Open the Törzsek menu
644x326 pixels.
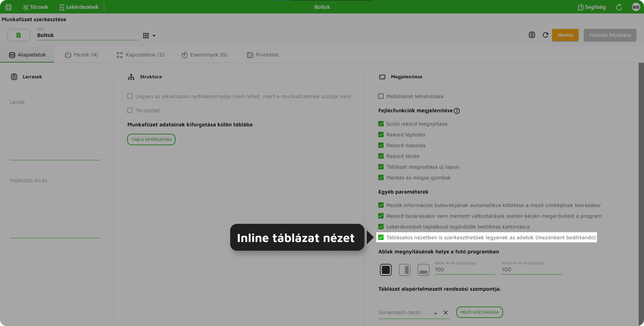[x=36, y=7]
